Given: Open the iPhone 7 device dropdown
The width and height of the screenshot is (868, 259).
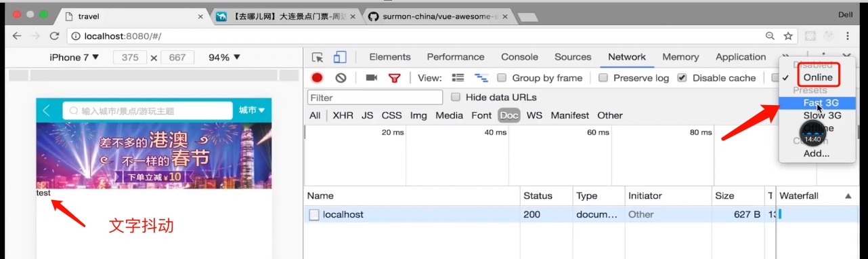Looking at the screenshot, I should [74, 58].
